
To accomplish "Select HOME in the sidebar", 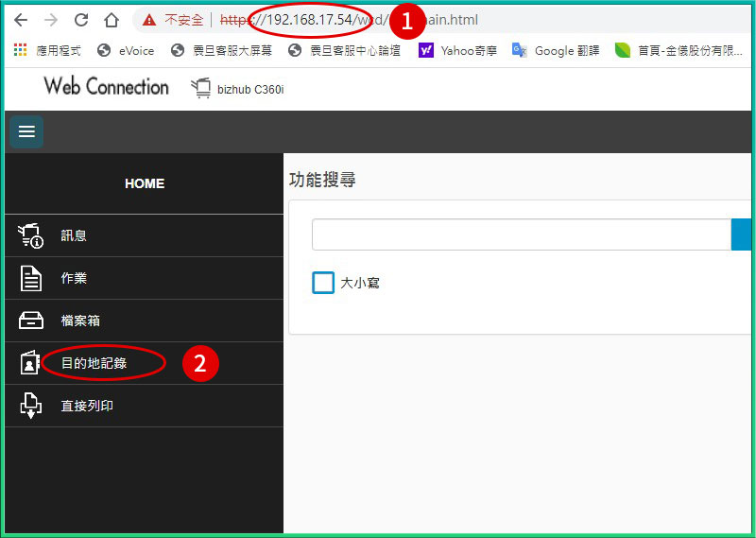I will click(144, 183).
